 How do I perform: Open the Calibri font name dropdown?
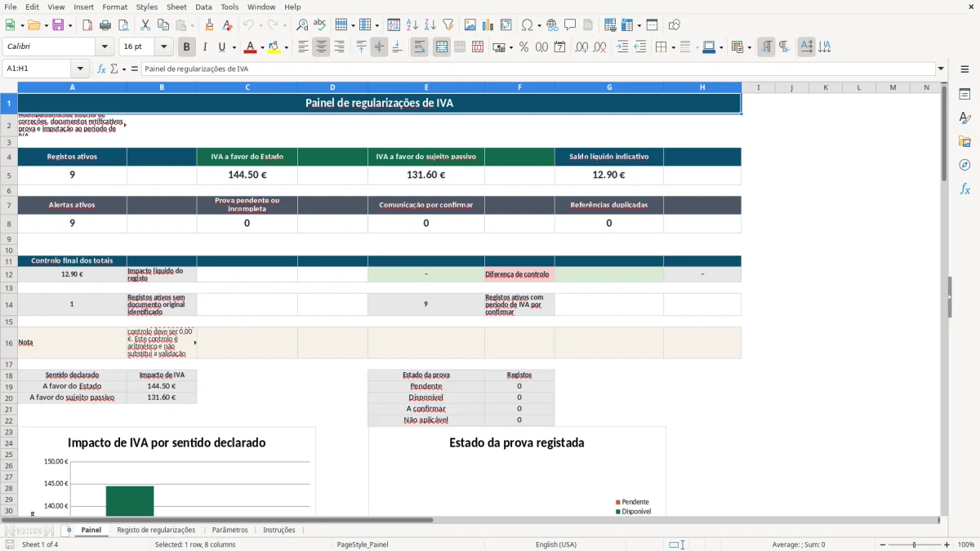tap(105, 47)
